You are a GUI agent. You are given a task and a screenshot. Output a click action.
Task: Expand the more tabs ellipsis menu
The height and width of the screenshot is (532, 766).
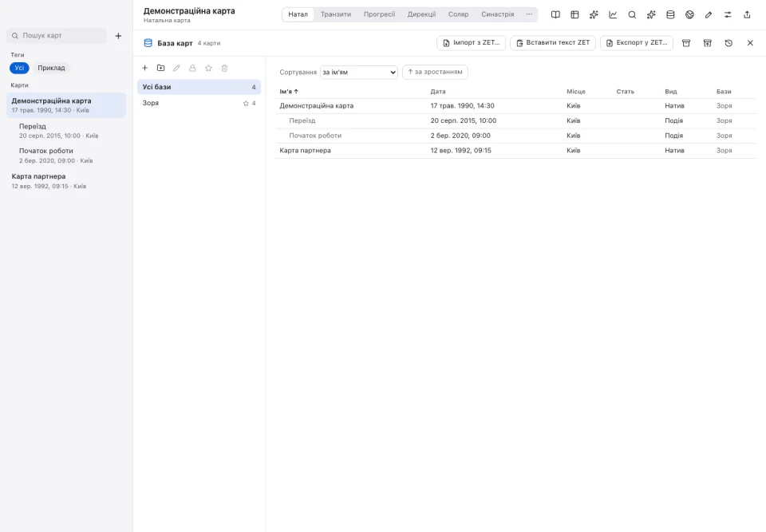click(x=529, y=14)
